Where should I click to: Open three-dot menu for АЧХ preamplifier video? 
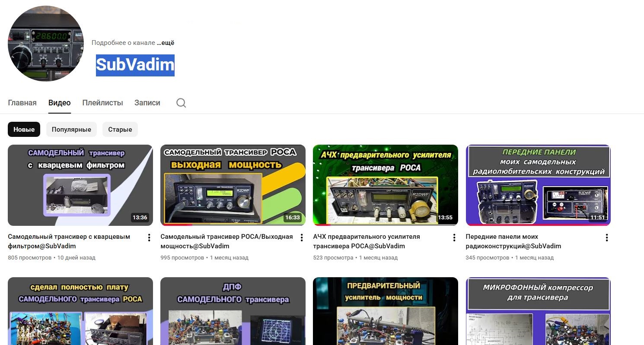click(x=454, y=237)
